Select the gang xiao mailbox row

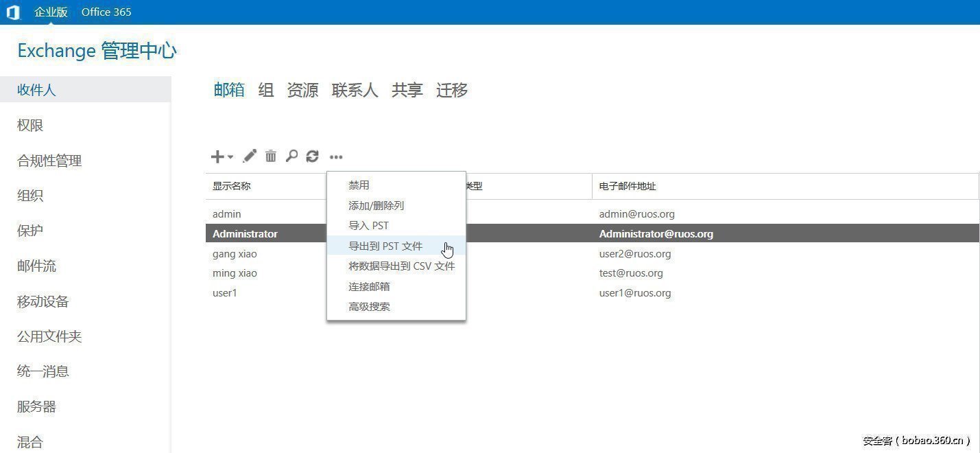235,254
